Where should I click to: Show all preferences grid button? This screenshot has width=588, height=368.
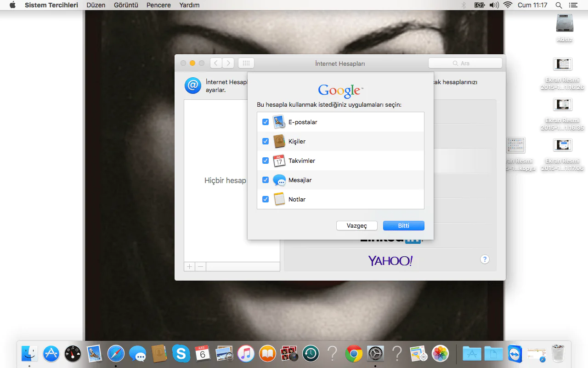(246, 63)
